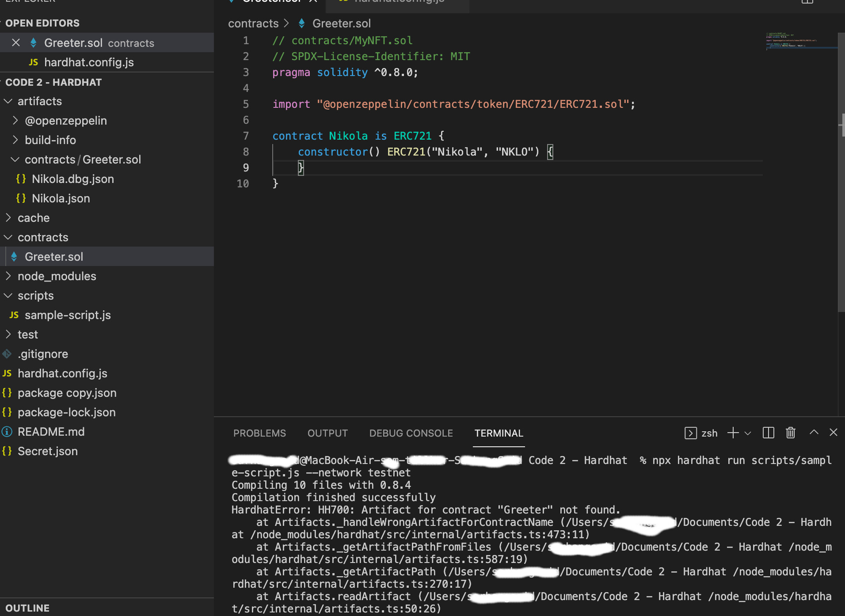Close Greeter.sol in Open Editors
Image resolution: width=845 pixels, height=616 pixels.
(x=16, y=43)
